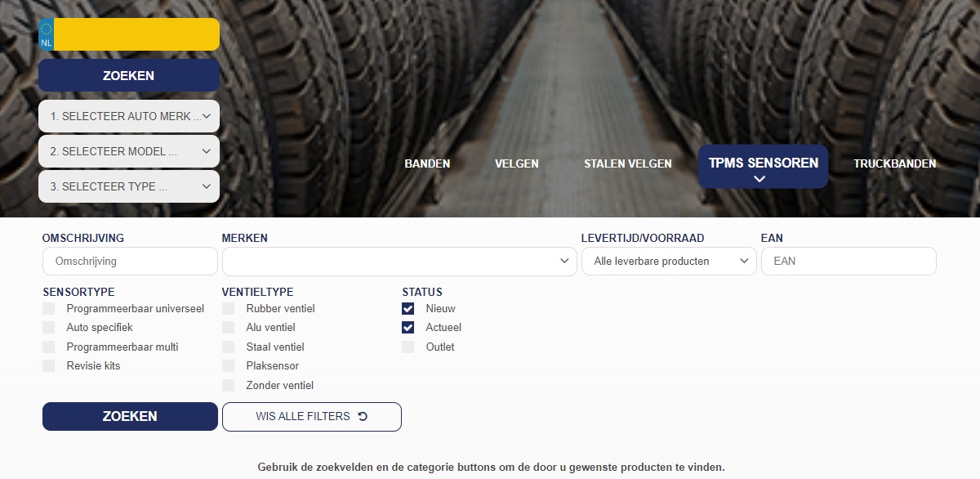This screenshot has width=980, height=479.
Task: Go to the Banden tab
Action: click(427, 163)
